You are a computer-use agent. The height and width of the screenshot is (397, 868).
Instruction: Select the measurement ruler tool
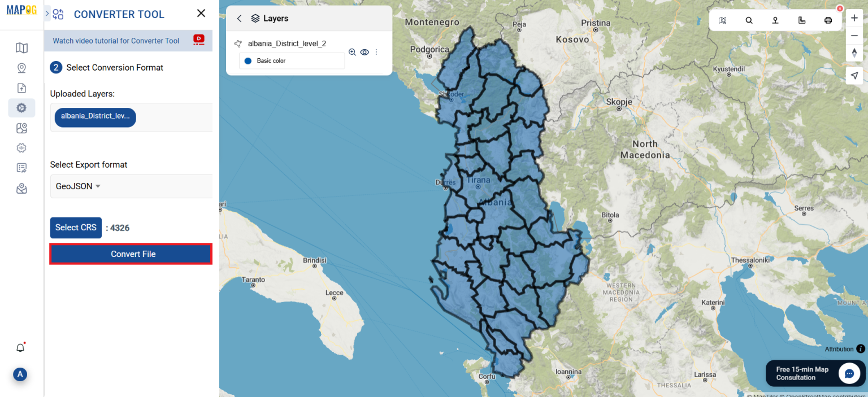pyautogui.click(x=801, y=19)
